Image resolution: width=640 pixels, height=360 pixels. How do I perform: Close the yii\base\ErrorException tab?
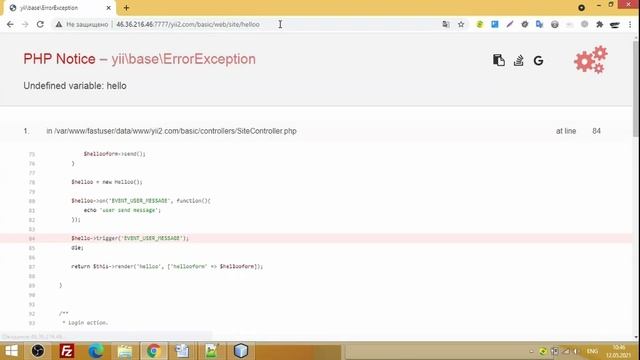click(109, 8)
